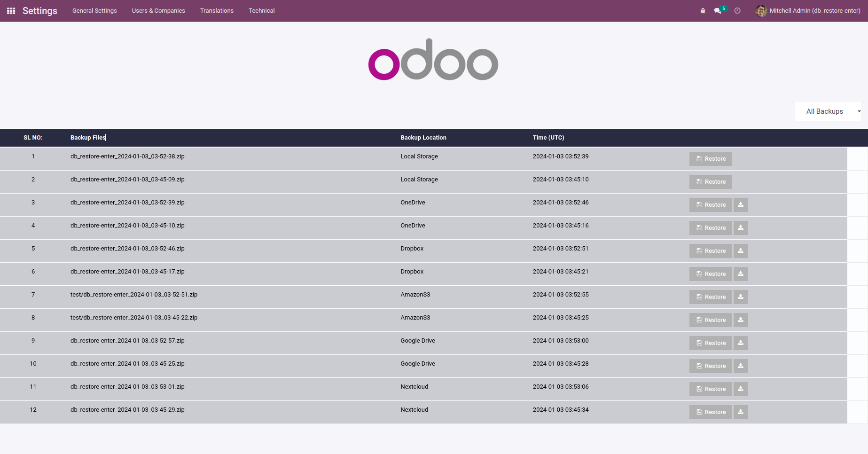Open Users & Companies menu

[158, 11]
